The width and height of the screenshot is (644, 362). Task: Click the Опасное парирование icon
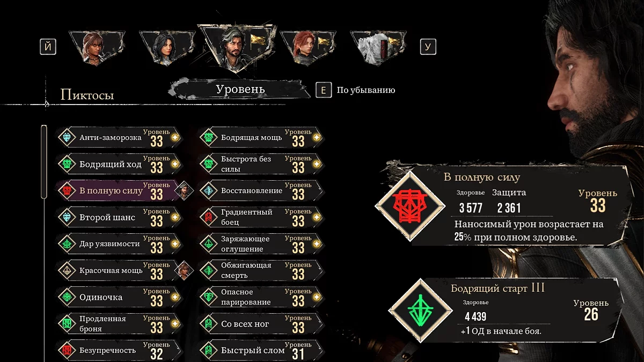pos(209,297)
